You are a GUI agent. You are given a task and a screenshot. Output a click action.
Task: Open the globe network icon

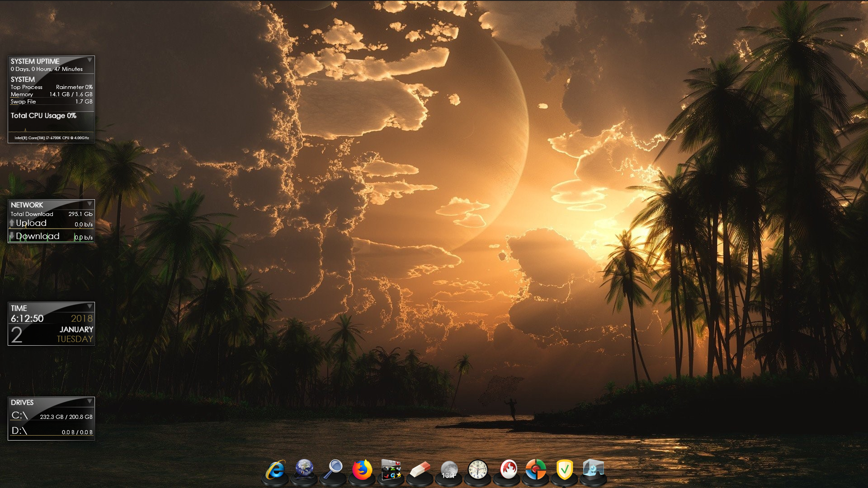tap(304, 469)
